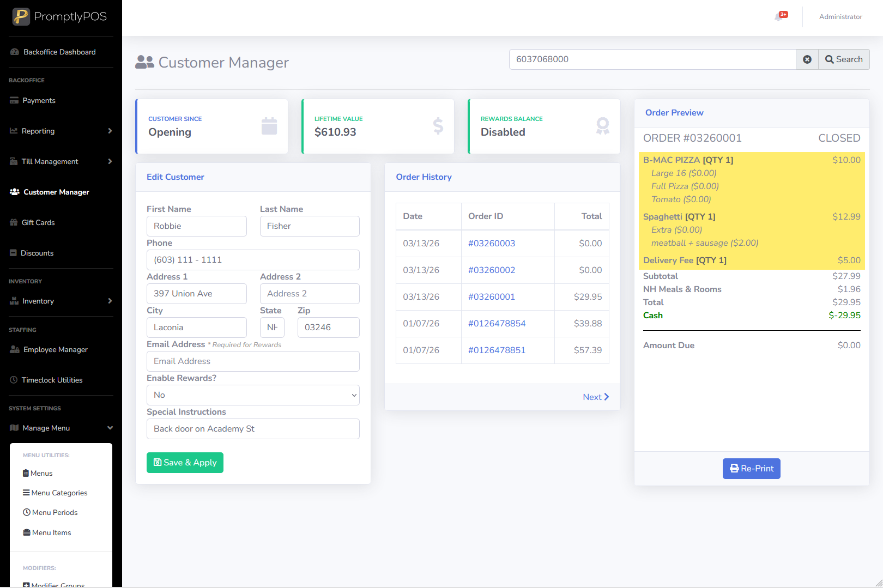883x588 pixels.
Task: Expand the Inventory submenu chevron
Action: pos(110,301)
